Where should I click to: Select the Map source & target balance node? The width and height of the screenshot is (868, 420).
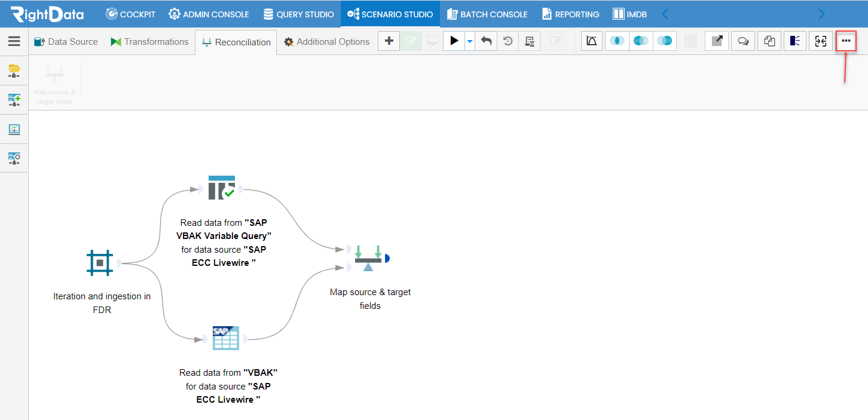368,258
